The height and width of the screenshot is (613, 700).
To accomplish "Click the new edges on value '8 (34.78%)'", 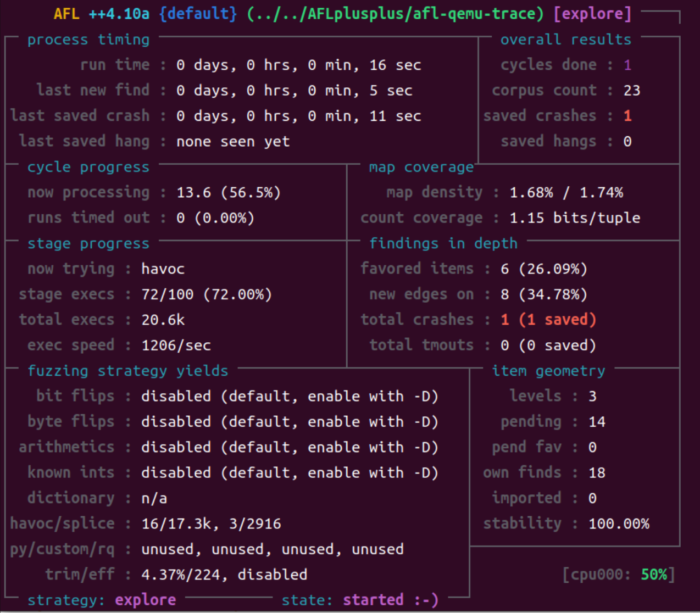I will [x=544, y=294].
